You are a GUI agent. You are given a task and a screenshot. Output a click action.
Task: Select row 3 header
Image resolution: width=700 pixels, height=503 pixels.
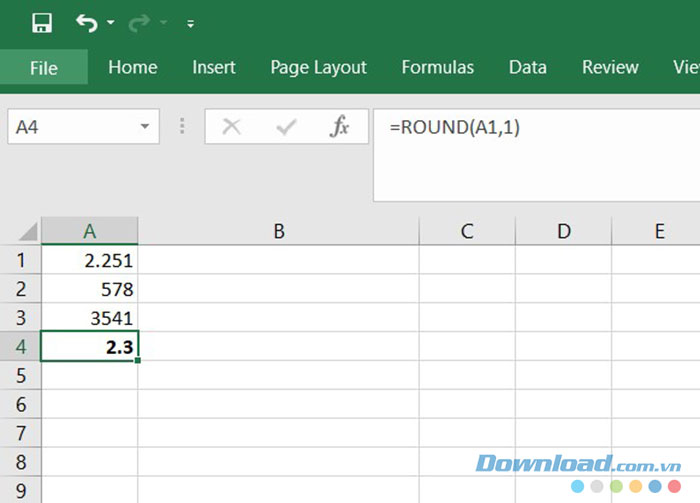[x=20, y=318]
